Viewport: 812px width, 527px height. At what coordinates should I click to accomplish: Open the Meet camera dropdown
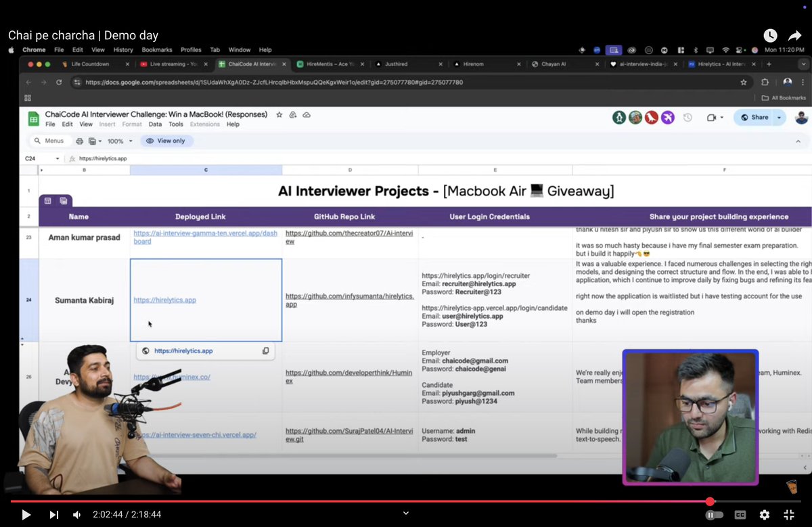tap(715, 117)
